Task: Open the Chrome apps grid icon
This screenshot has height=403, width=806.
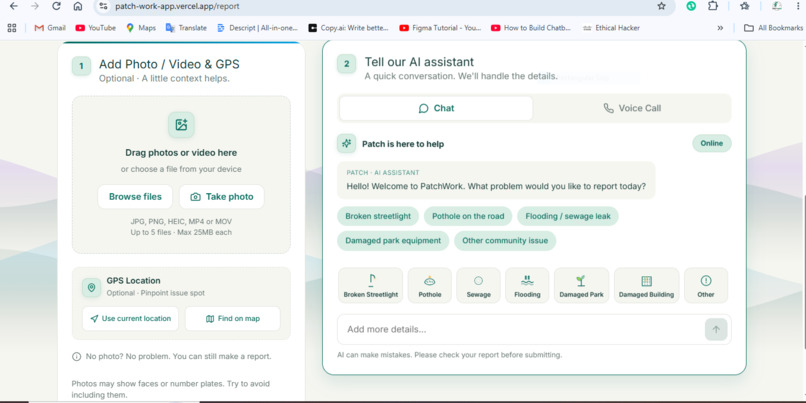Action: pyautogui.click(x=12, y=28)
